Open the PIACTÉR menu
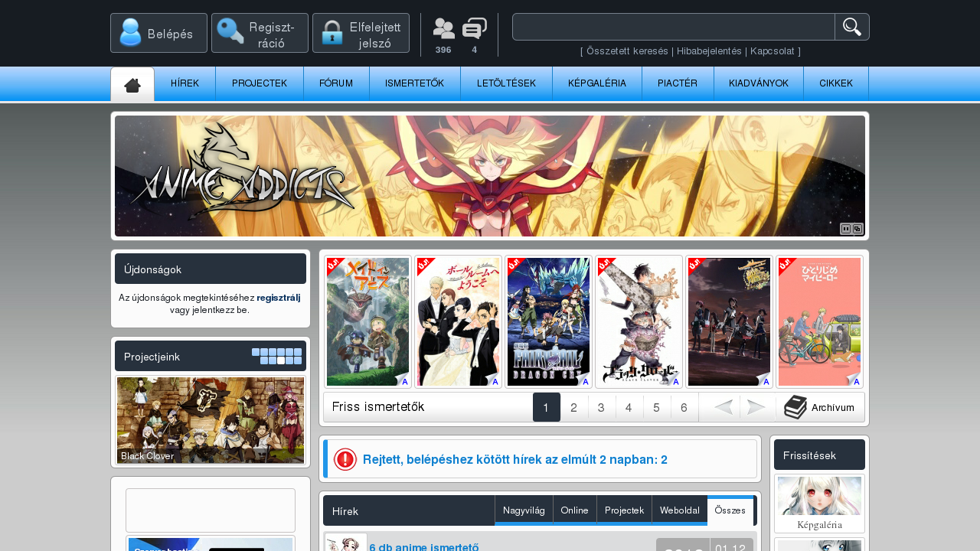Screen dimensions: 980x551 tap(678, 83)
